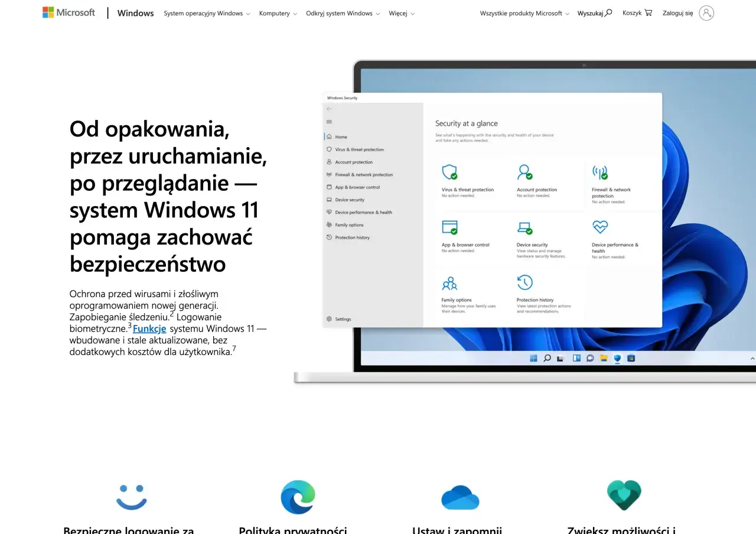Expand Wszystkie produkty Microsoft
756x534 pixels.
[523, 13]
